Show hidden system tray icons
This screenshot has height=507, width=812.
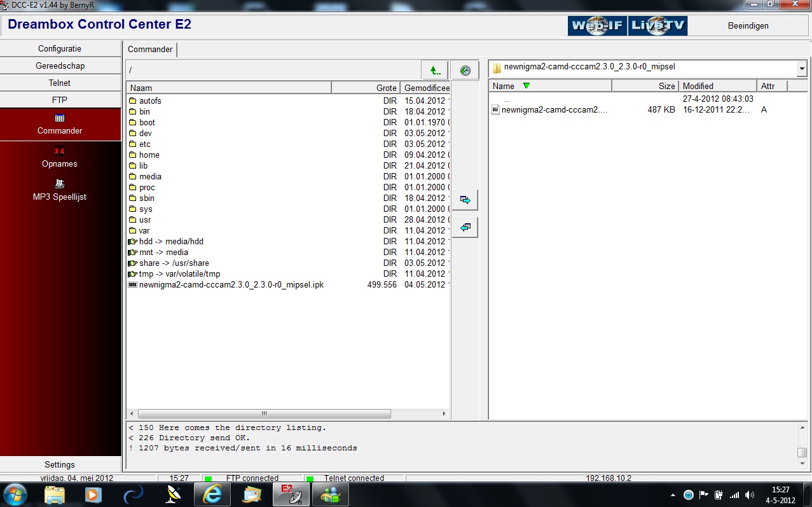(x=673, y=495)
